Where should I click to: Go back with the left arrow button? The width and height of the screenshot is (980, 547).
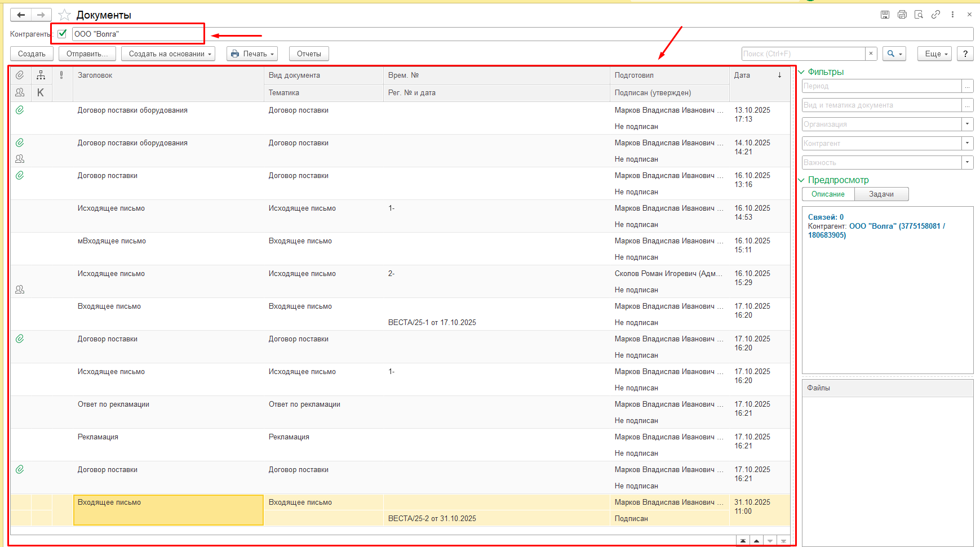point(21,15)
